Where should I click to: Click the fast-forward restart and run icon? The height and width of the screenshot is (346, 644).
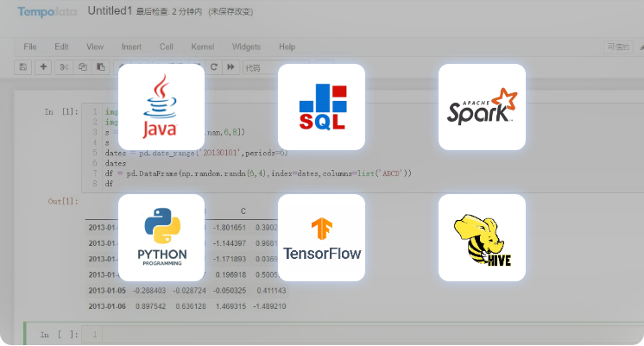230,67
